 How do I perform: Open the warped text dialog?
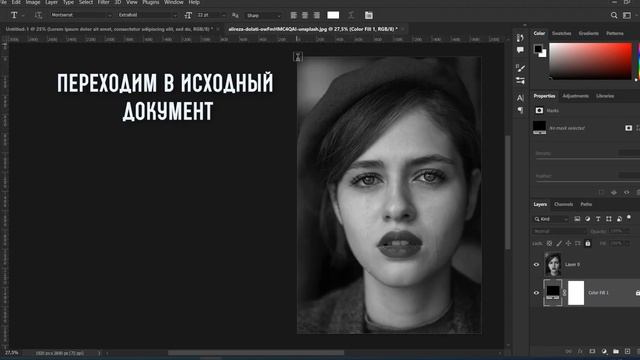351,15
